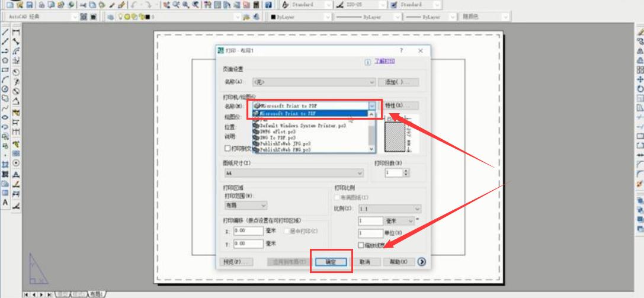Select DWF6 ePlot.pc3 printer

(x=310, y=132)
